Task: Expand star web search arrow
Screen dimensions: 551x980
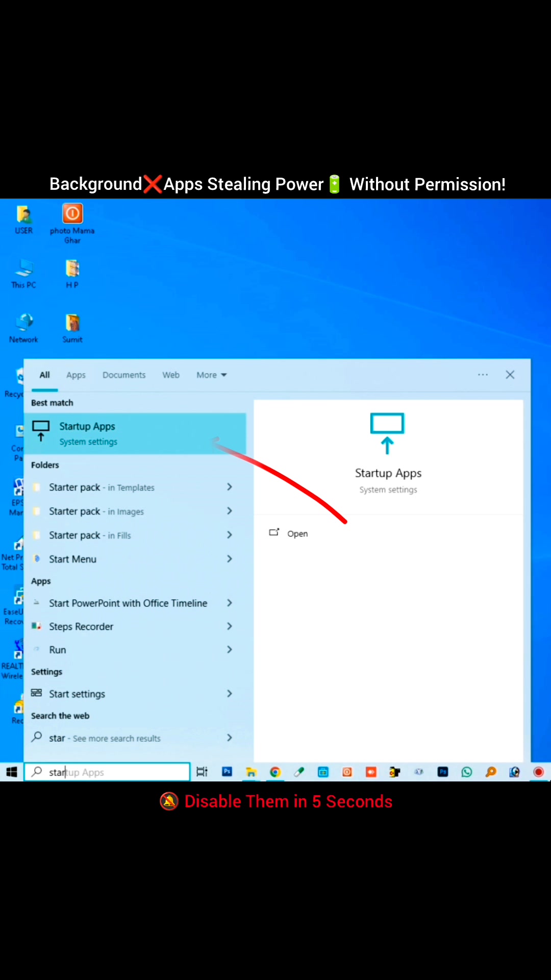Action: click(x=230, y=738)
